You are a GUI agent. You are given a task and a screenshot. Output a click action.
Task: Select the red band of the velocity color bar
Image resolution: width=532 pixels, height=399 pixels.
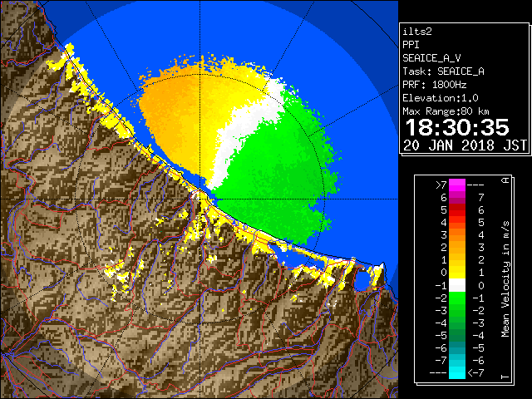(457, 210)
